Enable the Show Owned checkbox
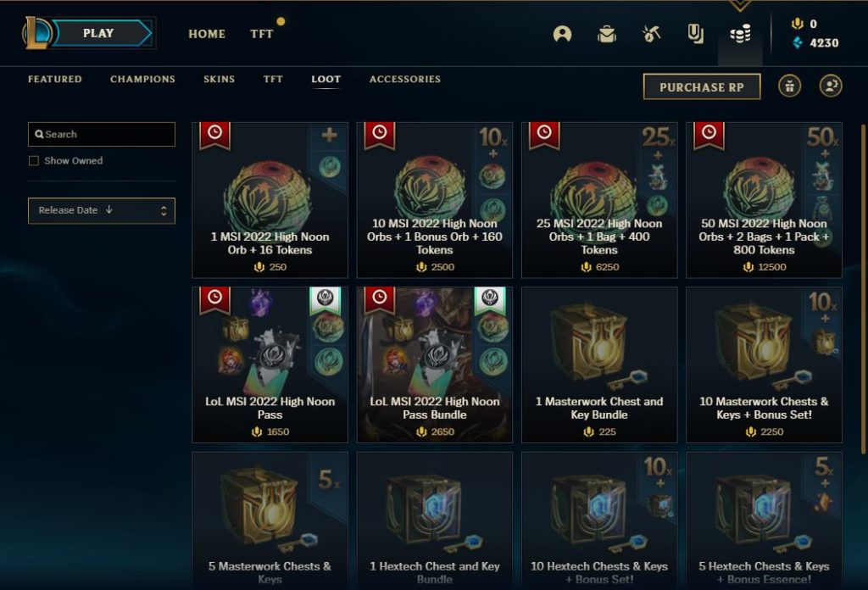 click(34, 160)
